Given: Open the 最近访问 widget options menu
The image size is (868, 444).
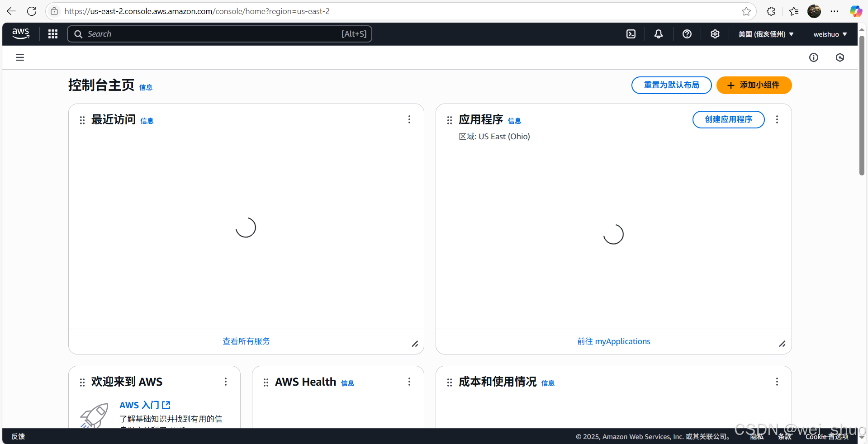Looking at the screenshot, I should (x=409, y=119).
